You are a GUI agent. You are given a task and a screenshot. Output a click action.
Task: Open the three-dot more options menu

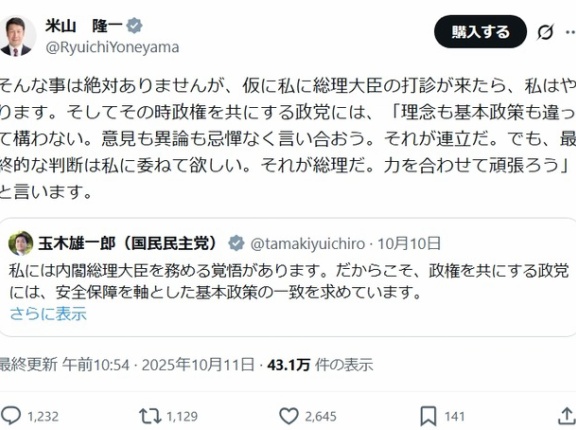570,32
